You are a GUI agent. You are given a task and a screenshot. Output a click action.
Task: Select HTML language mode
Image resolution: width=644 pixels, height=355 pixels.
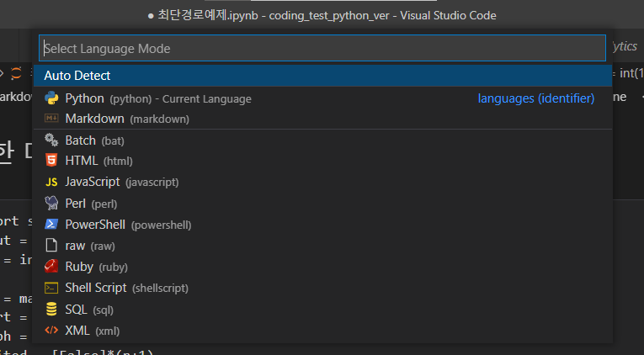[322, 161]
